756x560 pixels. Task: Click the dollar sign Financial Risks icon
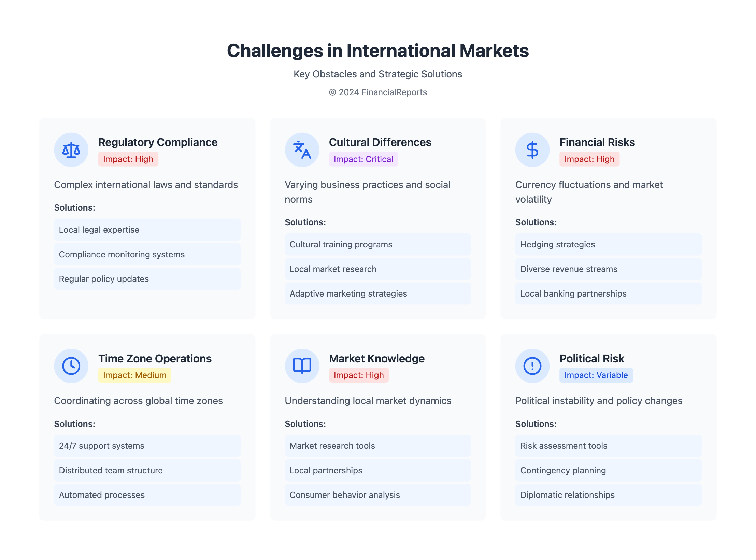click(532, 150)
